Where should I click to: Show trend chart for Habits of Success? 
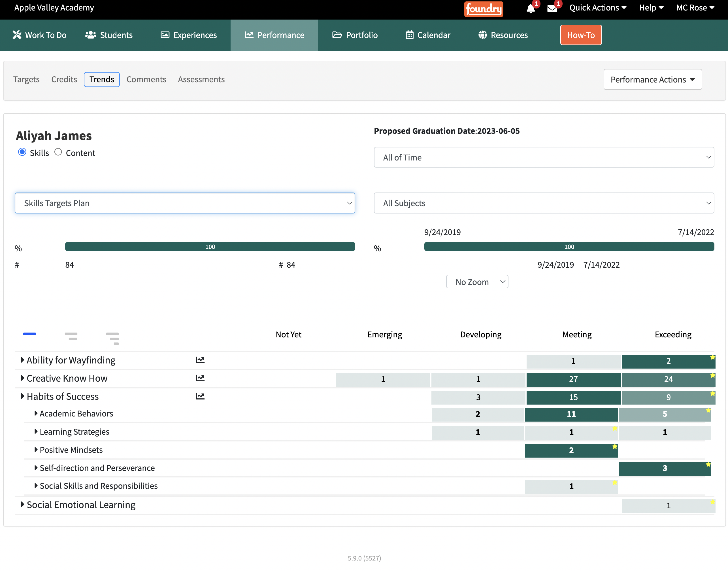click(200, 396)
